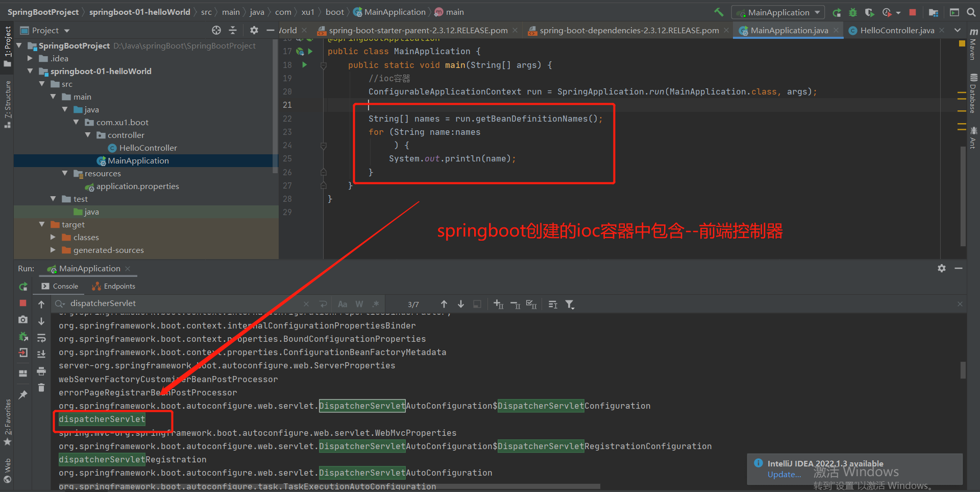Open Project panel settings gear
Screen dimensions: 980x492
point(254,31)
